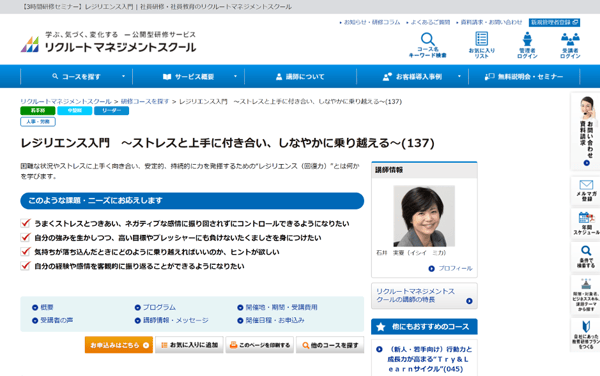
Task: Click the お気に入りに追加 button
Action: (189, 345)
